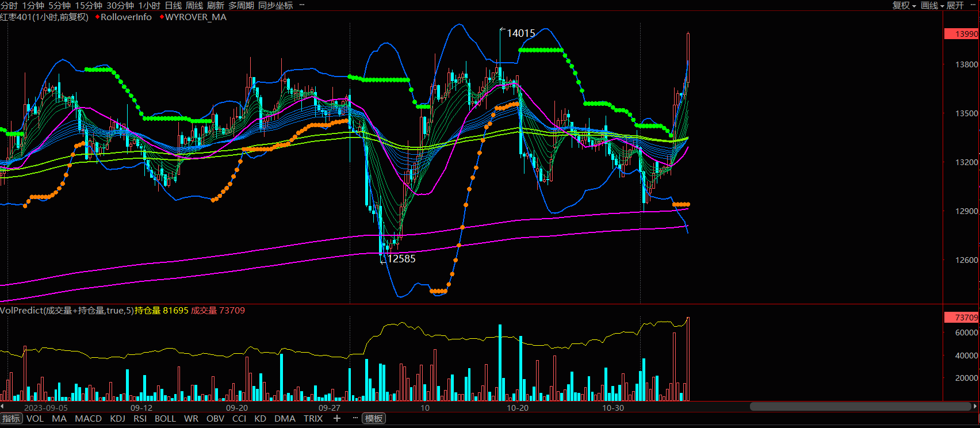Click the 14015 high price label

tap(521, 33)
